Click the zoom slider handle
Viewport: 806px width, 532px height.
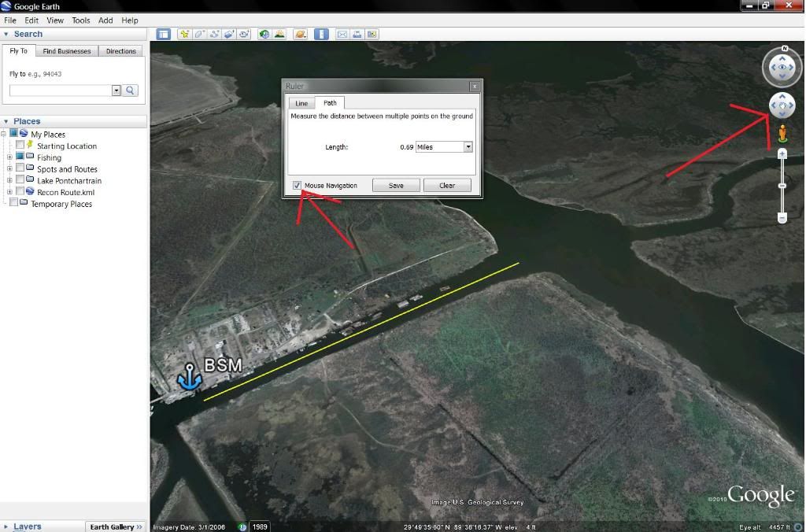(782, 186)
